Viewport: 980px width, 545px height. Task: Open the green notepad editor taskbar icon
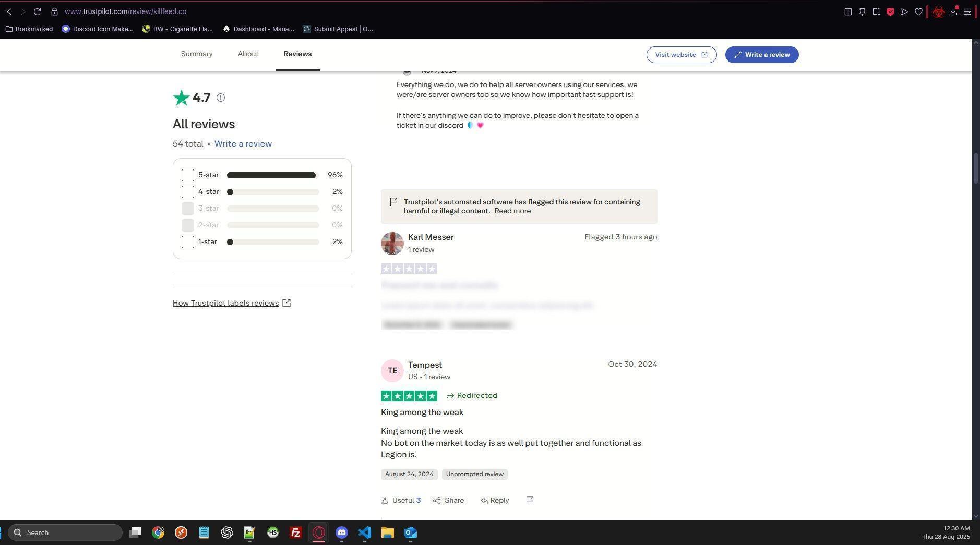250,532
